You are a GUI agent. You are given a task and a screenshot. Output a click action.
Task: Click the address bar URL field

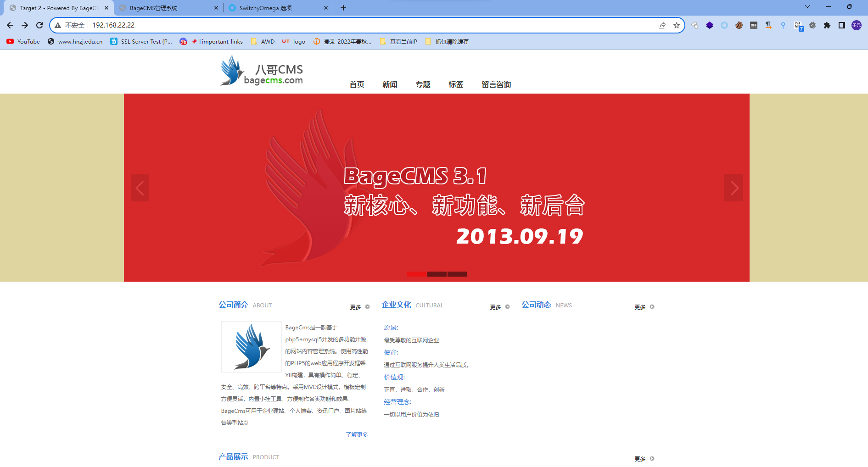pyautogui.click(x=367, y=25)
